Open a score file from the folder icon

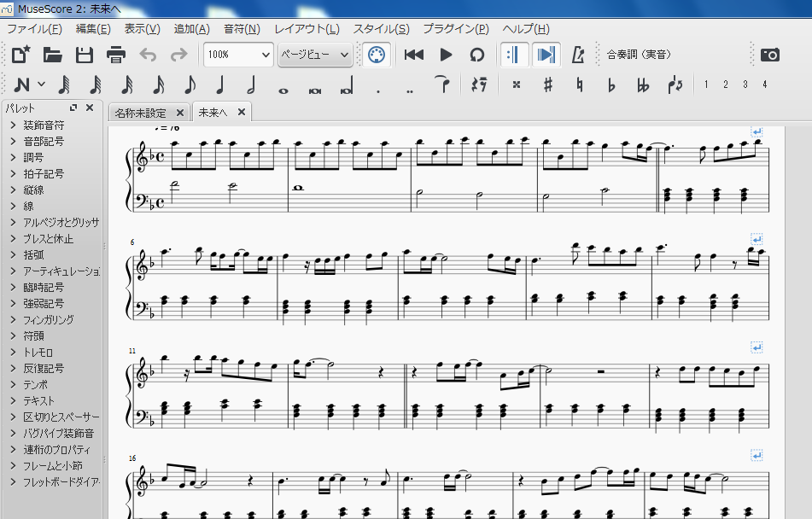click(52, 55)
